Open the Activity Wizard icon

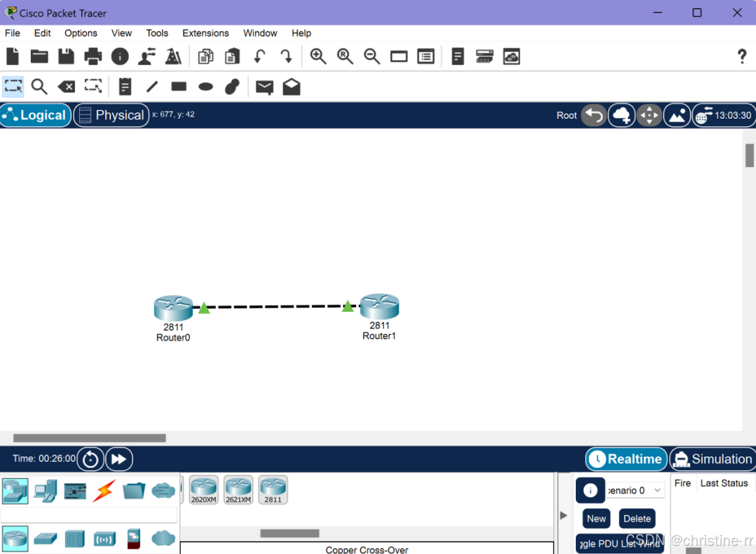point(147,57)
